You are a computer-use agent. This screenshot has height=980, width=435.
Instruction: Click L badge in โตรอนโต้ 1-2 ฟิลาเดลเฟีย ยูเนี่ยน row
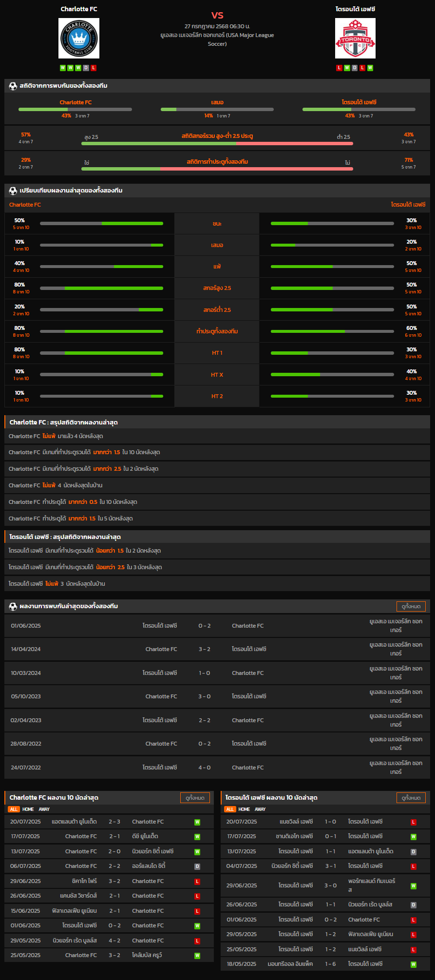click(x=414, y=935)
